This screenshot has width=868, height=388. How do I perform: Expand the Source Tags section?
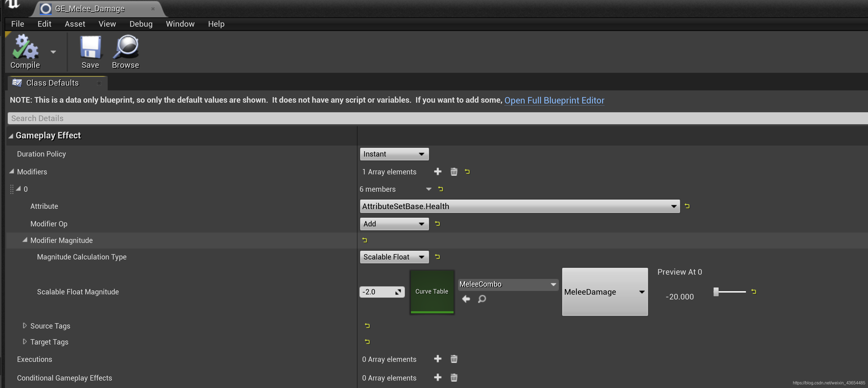(25, 326)
